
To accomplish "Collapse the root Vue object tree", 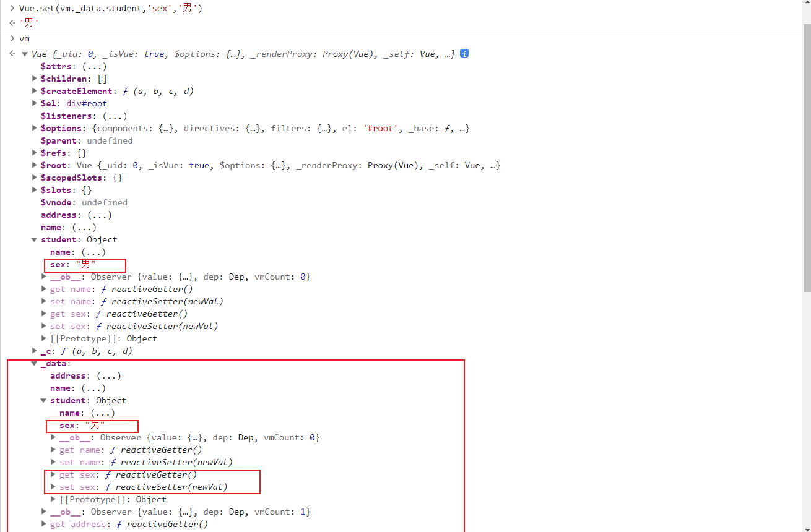I will tap(25, 54).
